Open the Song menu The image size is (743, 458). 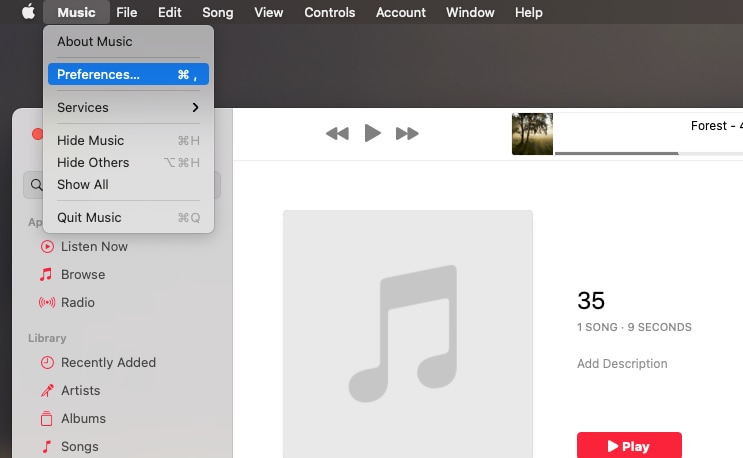point(217,12)
